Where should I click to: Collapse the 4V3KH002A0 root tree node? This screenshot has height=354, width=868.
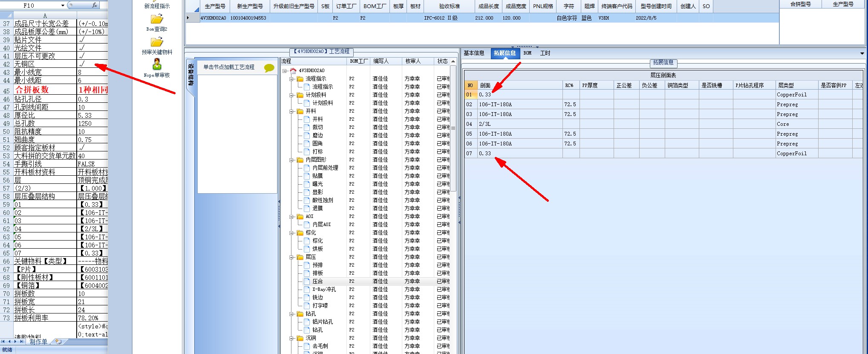click(x=285, y=70)
